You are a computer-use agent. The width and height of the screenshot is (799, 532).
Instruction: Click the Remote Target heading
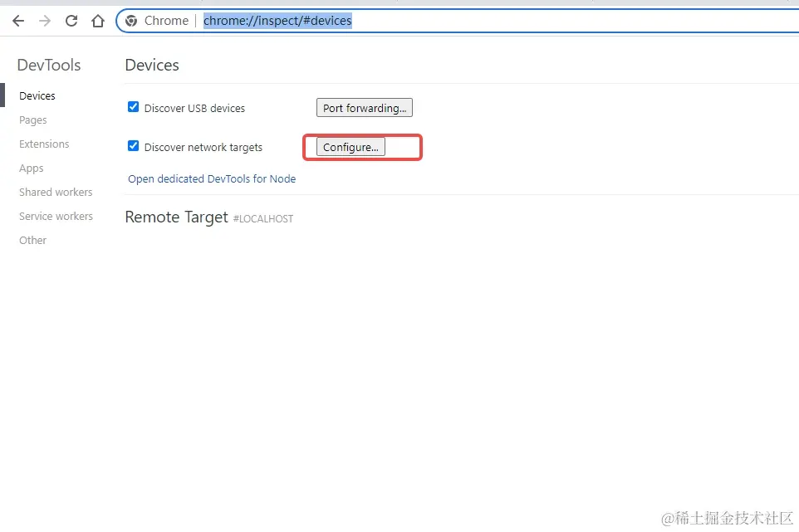click(x=176, y=217)
